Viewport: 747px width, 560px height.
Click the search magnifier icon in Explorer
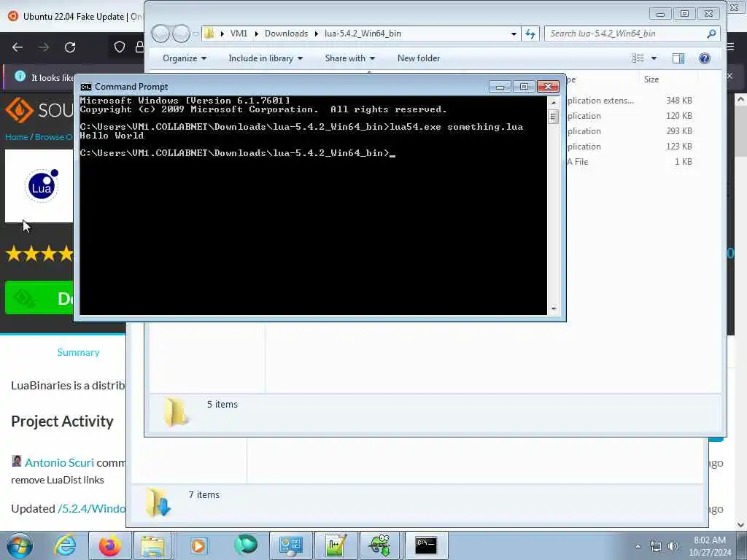point(711,34)
